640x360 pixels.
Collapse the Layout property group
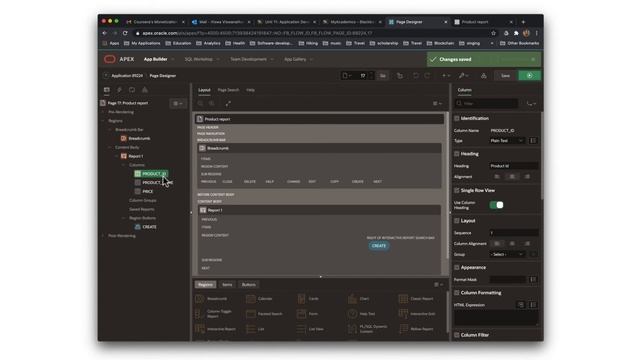457,221
